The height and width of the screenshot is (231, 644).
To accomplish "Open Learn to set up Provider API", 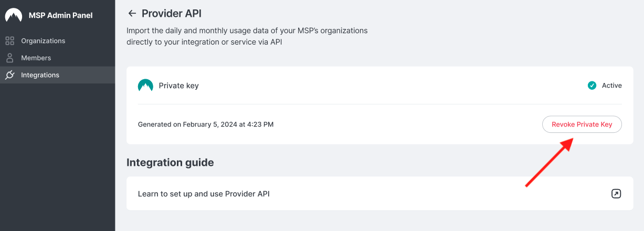I will 380,194.
